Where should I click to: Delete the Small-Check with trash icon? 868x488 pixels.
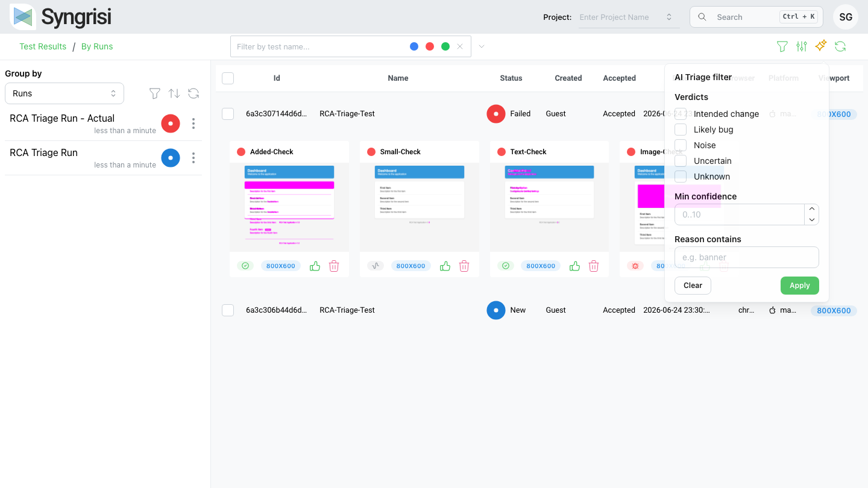pyautogui.click(x=464, y=266)
